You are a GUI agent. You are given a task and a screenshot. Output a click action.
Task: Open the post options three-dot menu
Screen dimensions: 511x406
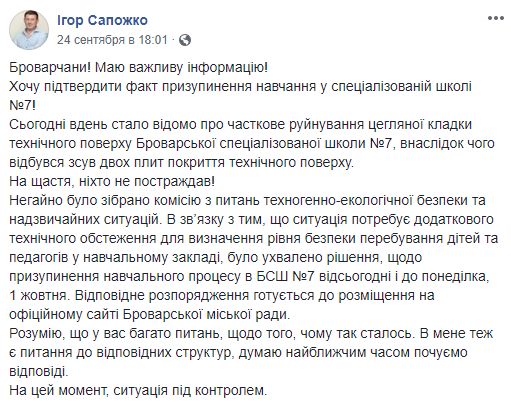click(x=495, y=18)
